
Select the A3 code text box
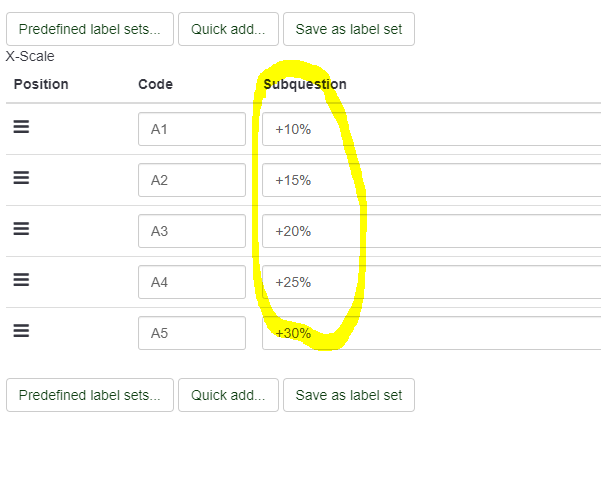[x=192, y=231]
